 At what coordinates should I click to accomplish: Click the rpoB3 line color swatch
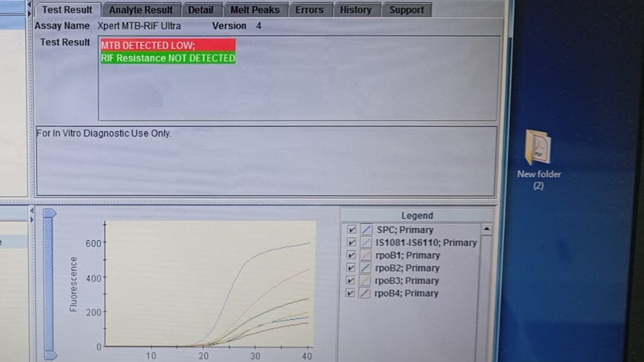tap(365, 280)
